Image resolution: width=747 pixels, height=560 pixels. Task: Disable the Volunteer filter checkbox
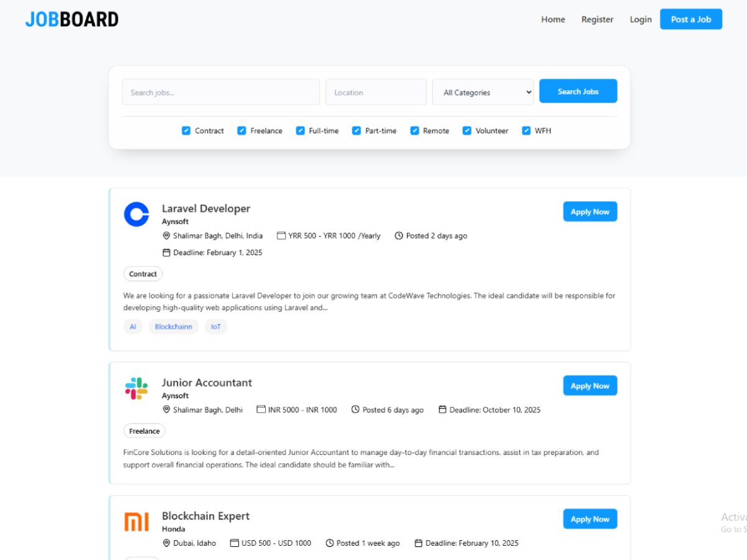[x=467, y=131]
